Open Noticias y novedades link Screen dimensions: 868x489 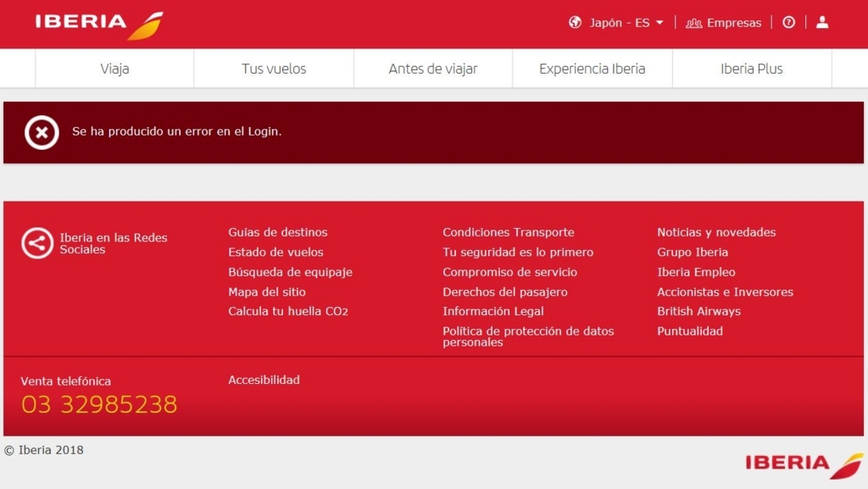[x=716, y=232]
